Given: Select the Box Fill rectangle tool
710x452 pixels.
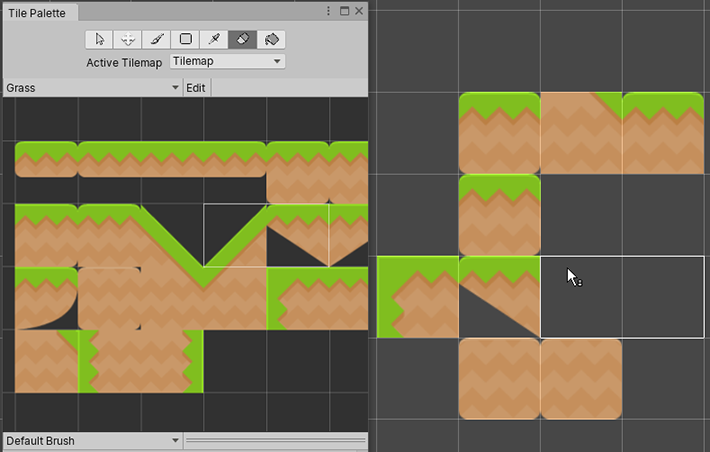Looking at the screenshot, I should click(x=186, y=39).
